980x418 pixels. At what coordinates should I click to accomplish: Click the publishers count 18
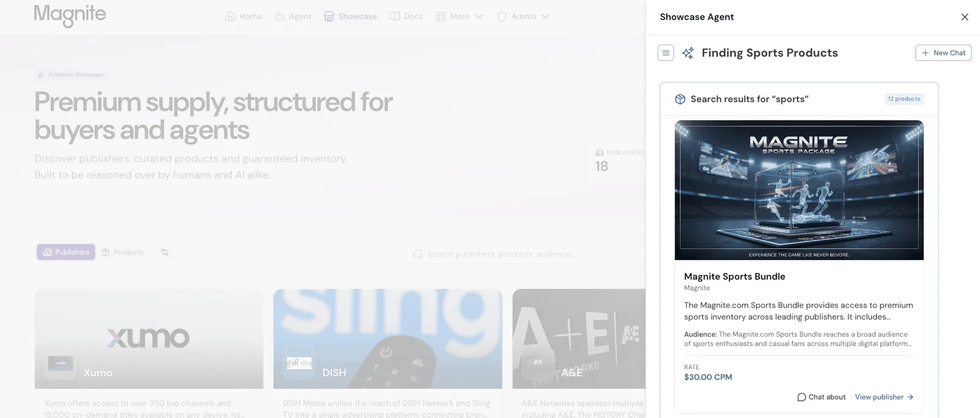click(x=601, y=166)
